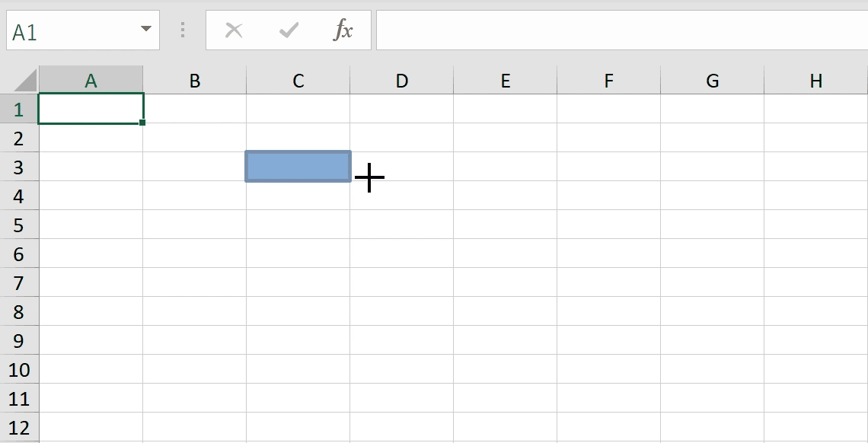Select row 10 header
The height and width of the screenshot is (443, 868).
pyautogui.click(x=18, y=370)
